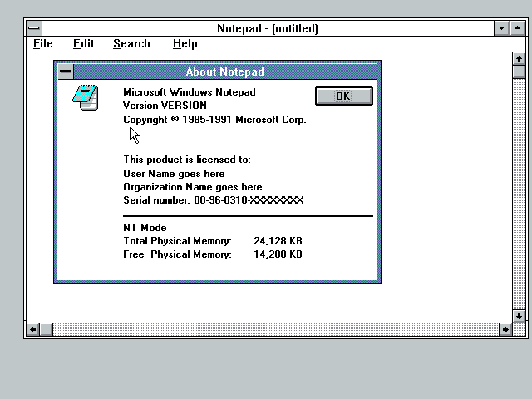Click 'Microsoft Windows Notepad' text
Image resolution: width=532 pixels, height=399 pixels.
point(190,92)
